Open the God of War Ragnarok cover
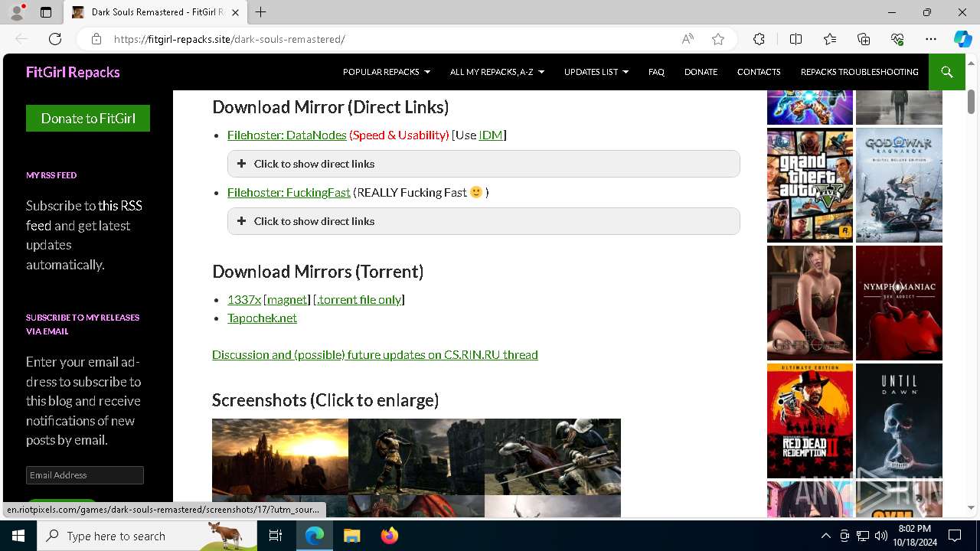The width and height of the screenshot is (980, 551). coord(899,185)
